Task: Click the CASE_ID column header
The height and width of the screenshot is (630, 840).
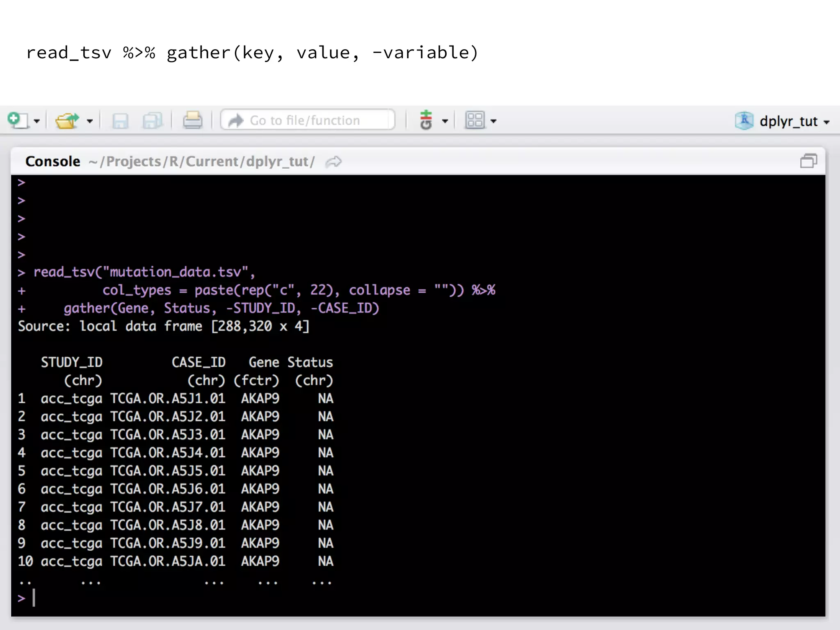Action: [x=199, y=362]
